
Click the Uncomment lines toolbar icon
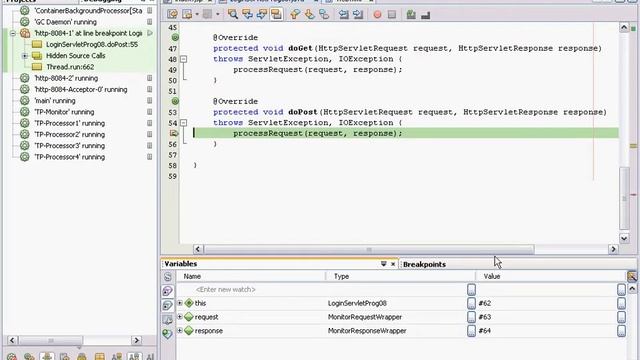click(425, 15)
